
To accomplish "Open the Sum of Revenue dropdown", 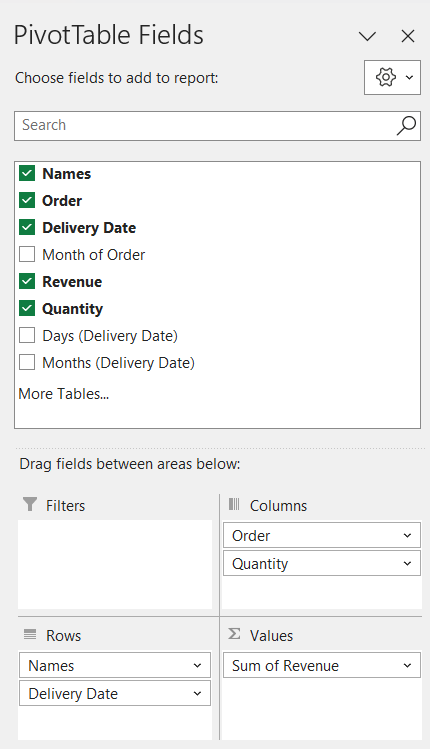I will tap(407, 665).
